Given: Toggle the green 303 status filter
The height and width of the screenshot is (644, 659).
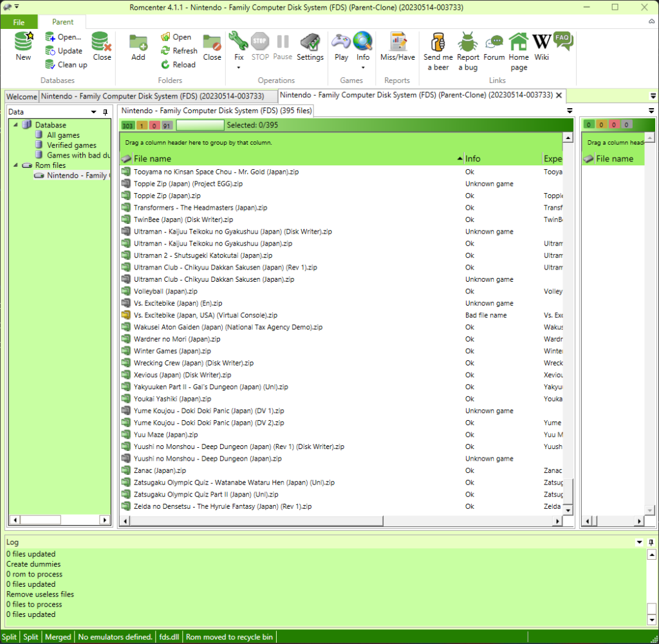Looking at the screenshot, I should [x=128, y=125].
